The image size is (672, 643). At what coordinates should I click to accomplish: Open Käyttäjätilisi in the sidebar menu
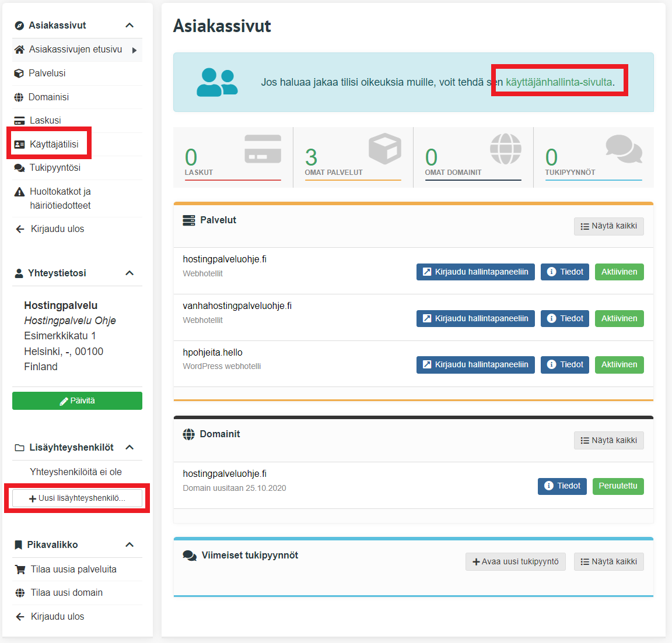(54, 144)
